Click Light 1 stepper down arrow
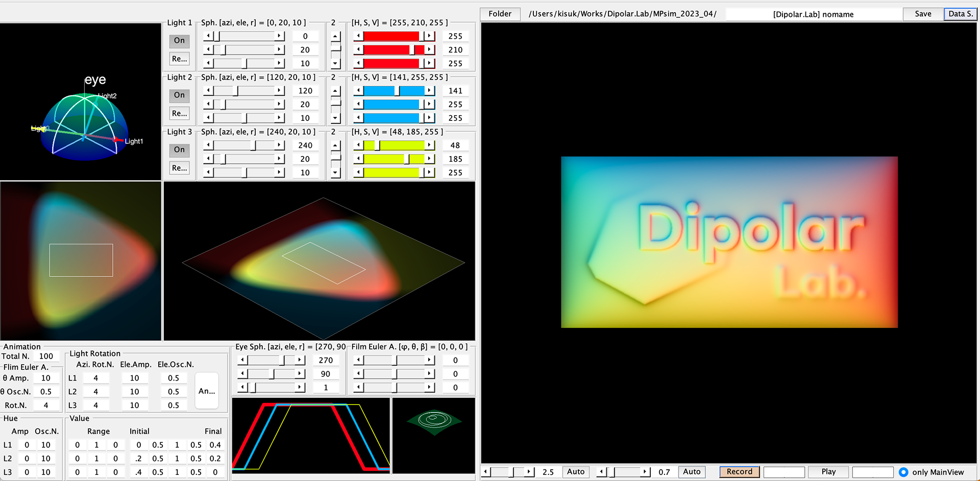 click(x=335, y=63)
